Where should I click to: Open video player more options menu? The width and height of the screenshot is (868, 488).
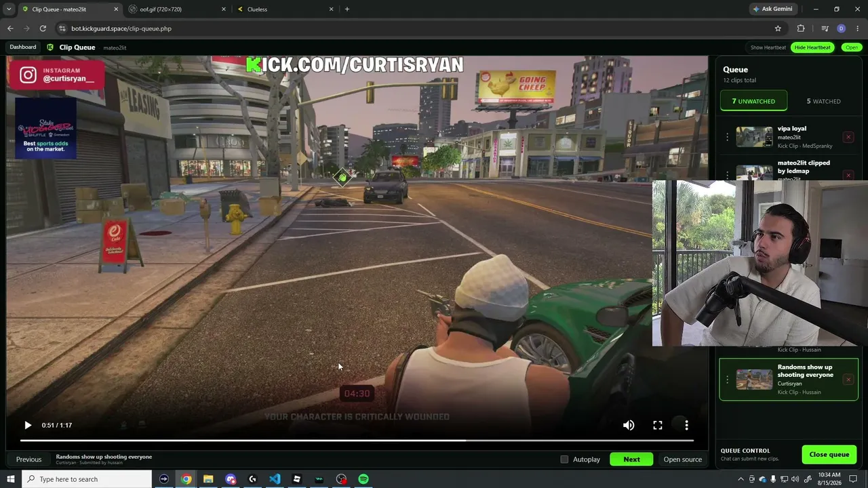click(686, 425)
